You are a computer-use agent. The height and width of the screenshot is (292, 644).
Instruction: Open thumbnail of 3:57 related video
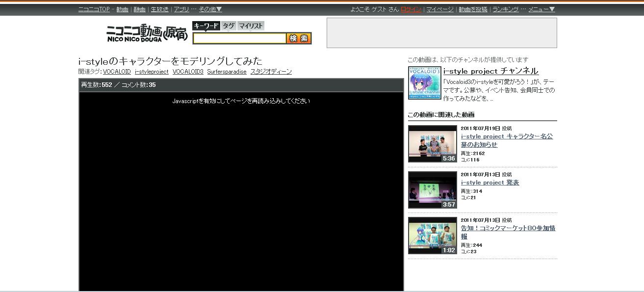tap(433, 190)
